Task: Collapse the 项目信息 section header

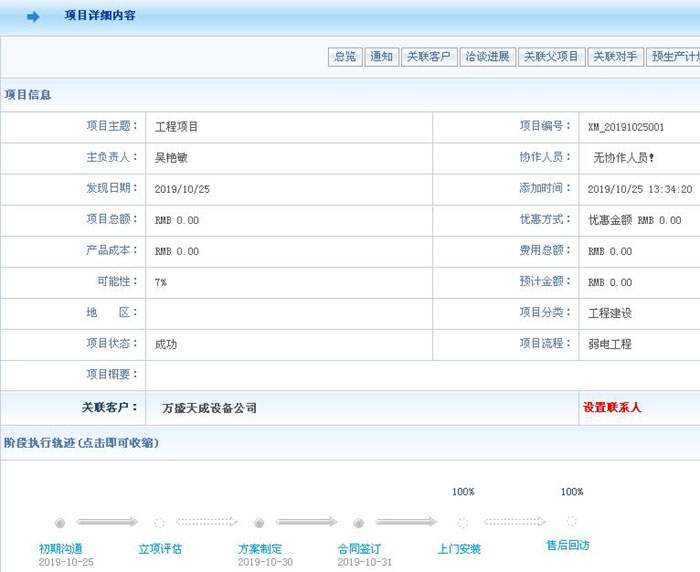Action: pos(28,95)
